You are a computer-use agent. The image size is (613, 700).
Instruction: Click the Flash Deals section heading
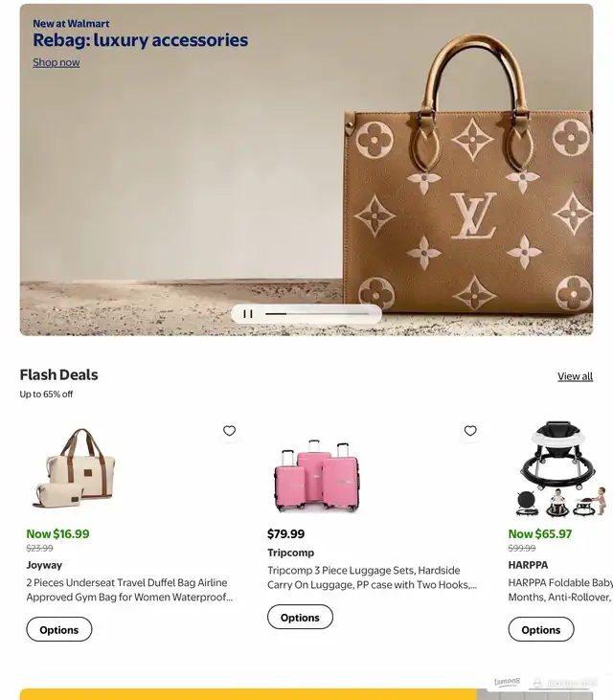point(59,374)
